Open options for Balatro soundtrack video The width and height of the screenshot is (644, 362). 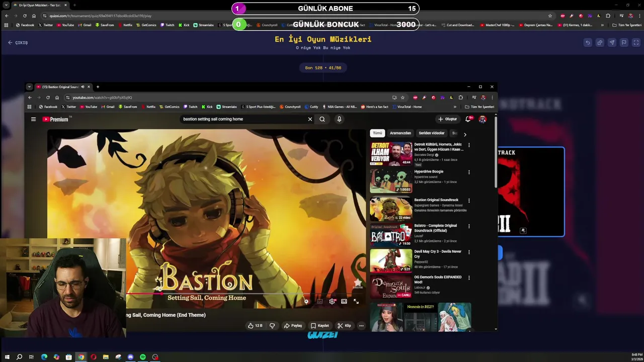click(x=469, y=226)
